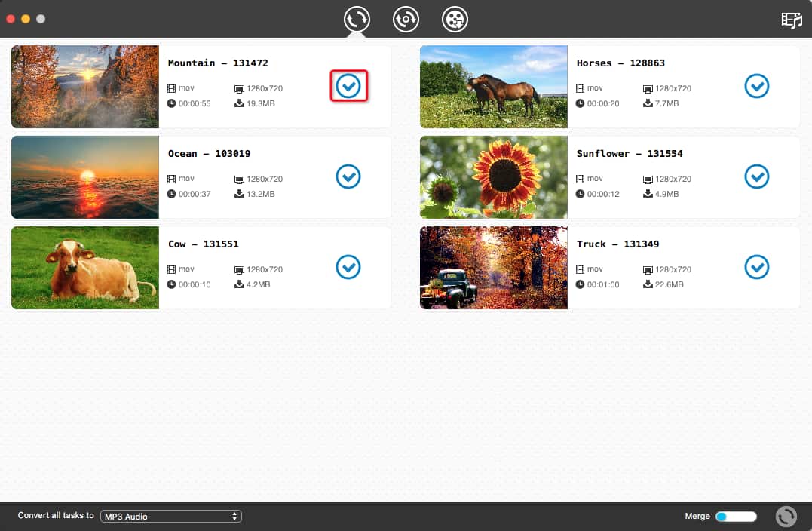Screen dimensions: 812x531
Task: Open the media editor icon at top right
Action: [x=792, y=20]
